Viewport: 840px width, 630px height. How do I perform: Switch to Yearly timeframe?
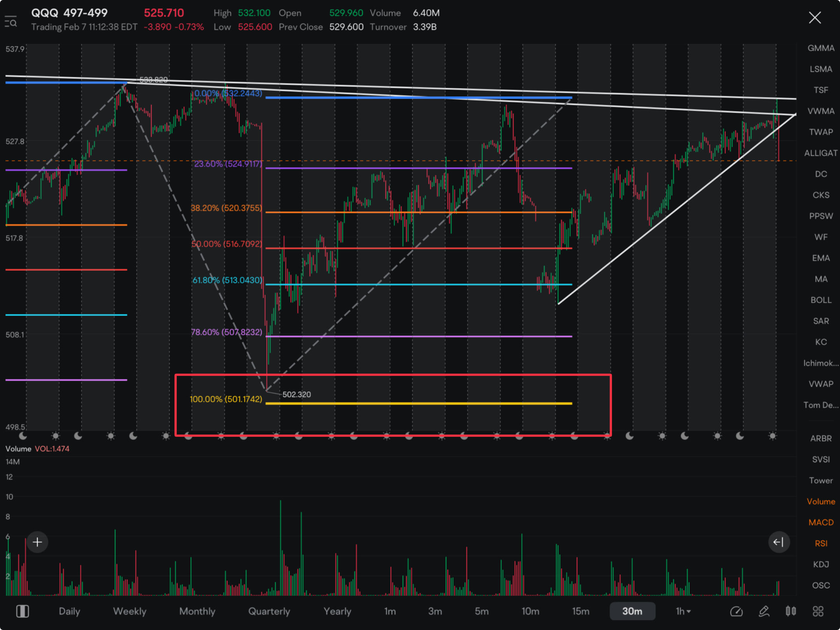coord(338,611)
